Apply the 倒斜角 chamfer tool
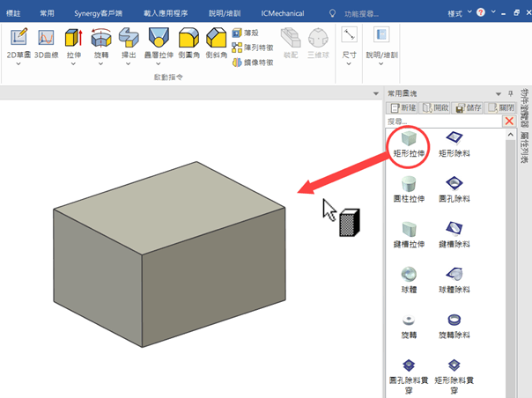 pyautogui.click(x=216, y=42)
